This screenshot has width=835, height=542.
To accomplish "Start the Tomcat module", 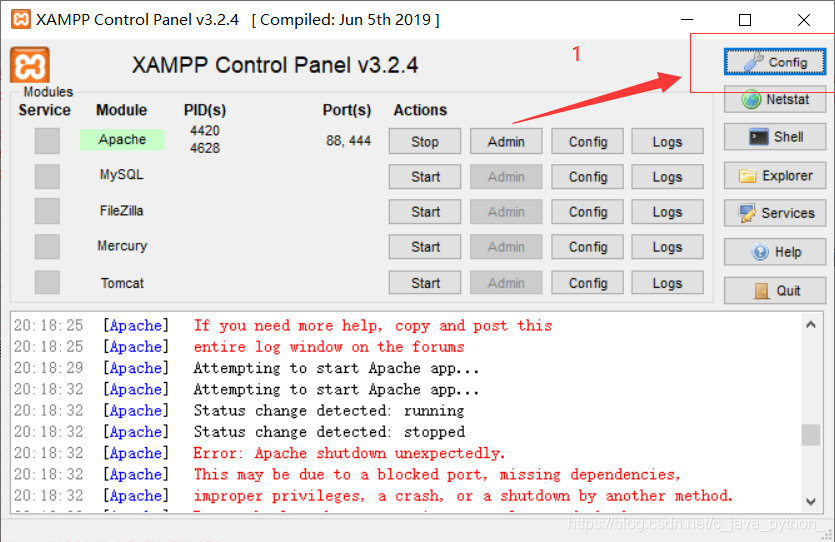I will pyautogui.click(x=425, y=283).
